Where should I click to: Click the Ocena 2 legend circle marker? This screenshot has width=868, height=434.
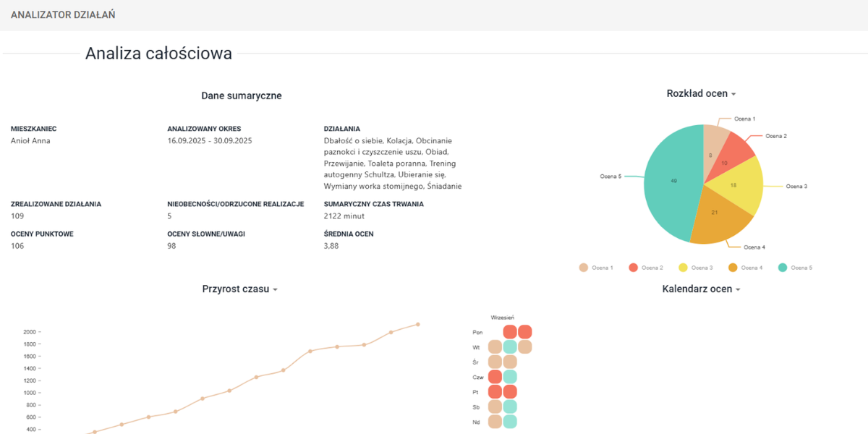tap(634, 268)
